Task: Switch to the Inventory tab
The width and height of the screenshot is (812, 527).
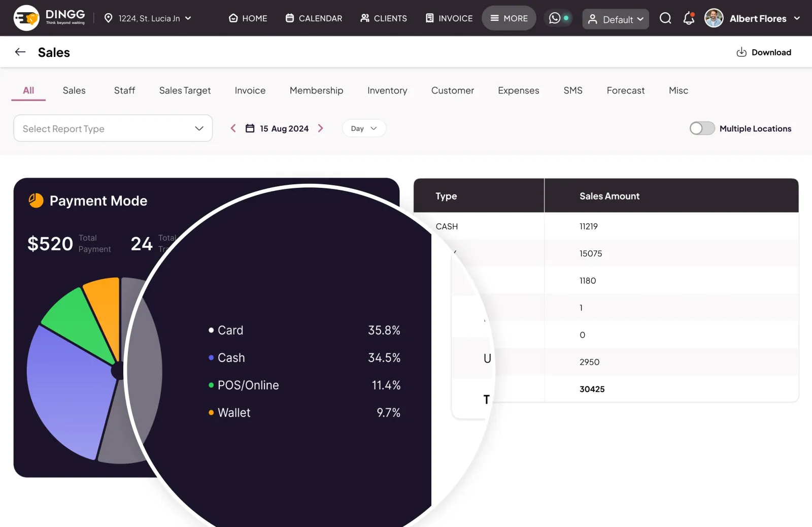Action: click(387, 90)
